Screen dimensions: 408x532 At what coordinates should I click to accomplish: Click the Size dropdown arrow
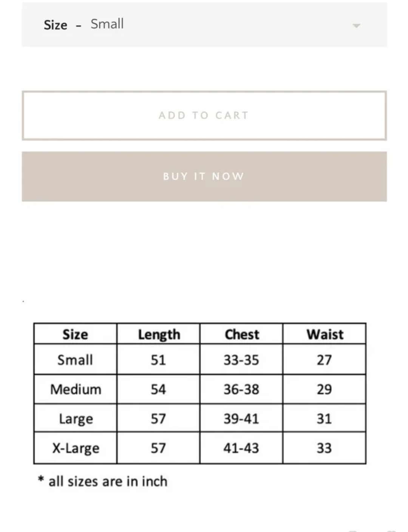point(356,26)
